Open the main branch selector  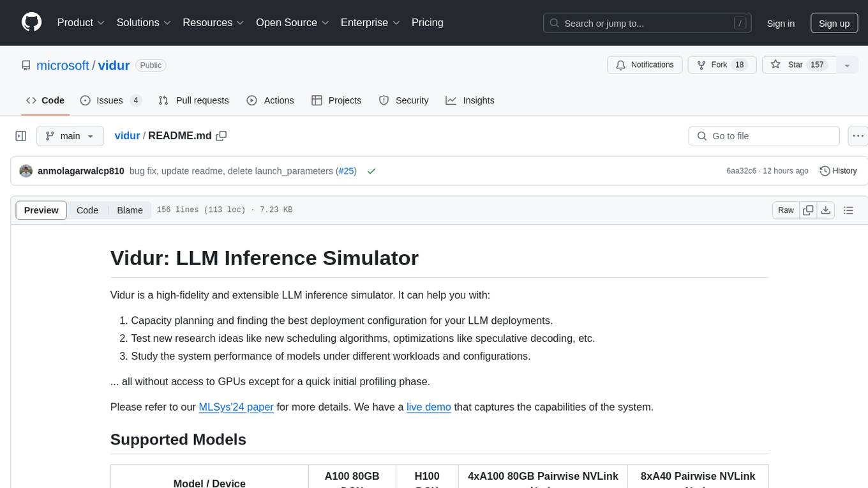tap(70, 136)
